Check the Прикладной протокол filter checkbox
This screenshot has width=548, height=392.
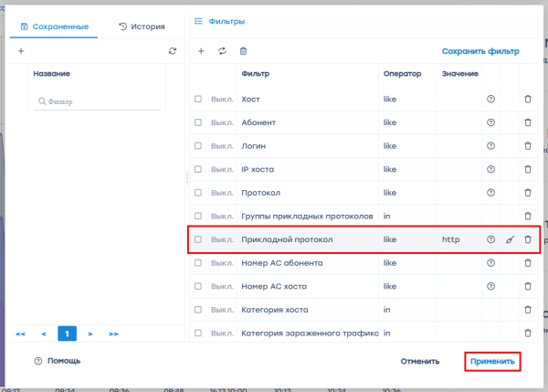pos(198,239)
